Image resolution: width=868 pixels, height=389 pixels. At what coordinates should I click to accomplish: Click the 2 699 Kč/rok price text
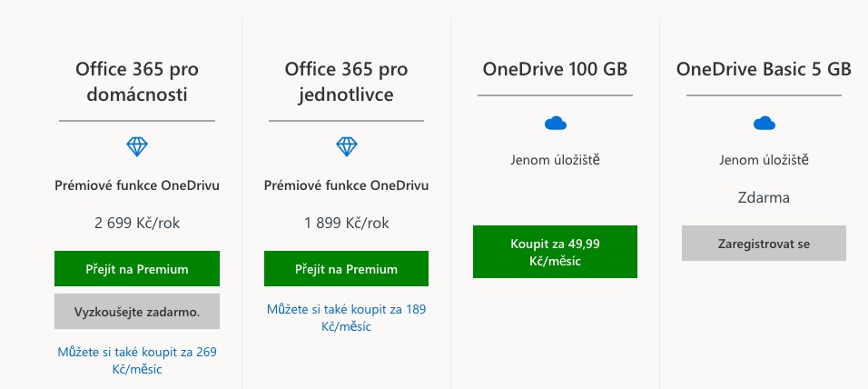point(137,223)
